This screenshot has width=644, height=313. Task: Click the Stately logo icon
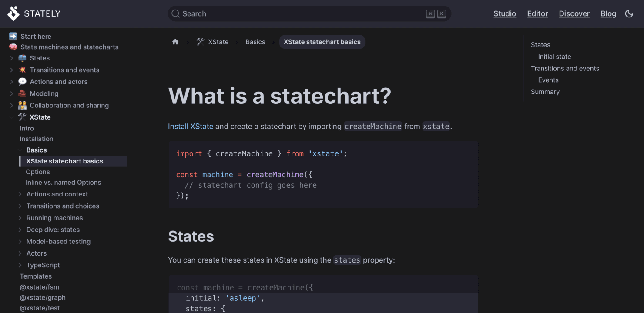[13, 13]
